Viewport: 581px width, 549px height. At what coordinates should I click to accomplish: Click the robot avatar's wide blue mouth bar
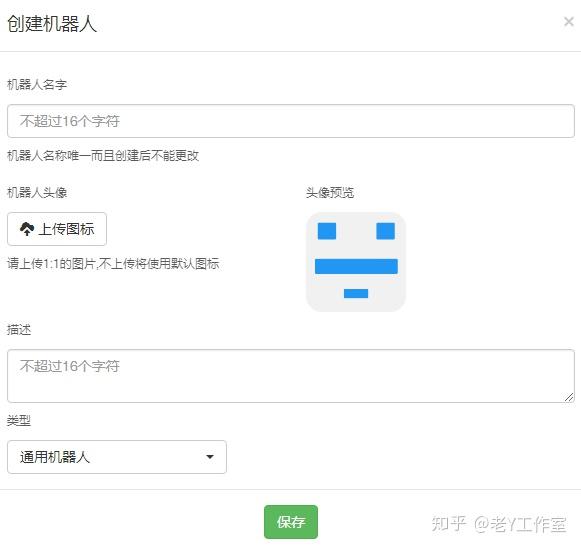[356, 266]
